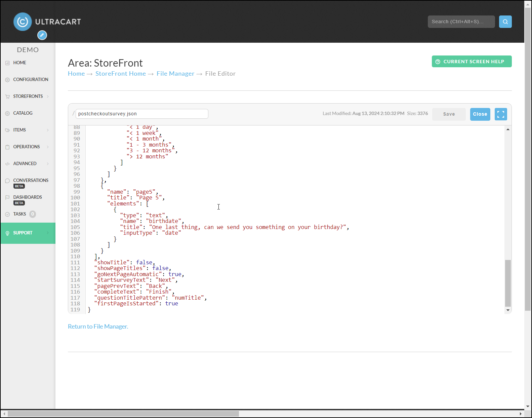Follow the Return to File Manager link
The height and width of the screenshot is (418, 532).
(98, 327)
